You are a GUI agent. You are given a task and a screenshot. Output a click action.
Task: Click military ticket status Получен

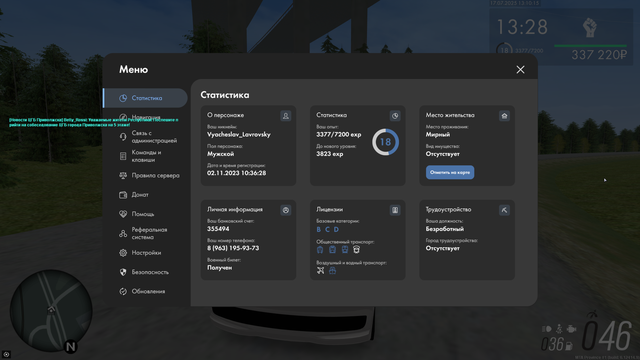point(220,268)
